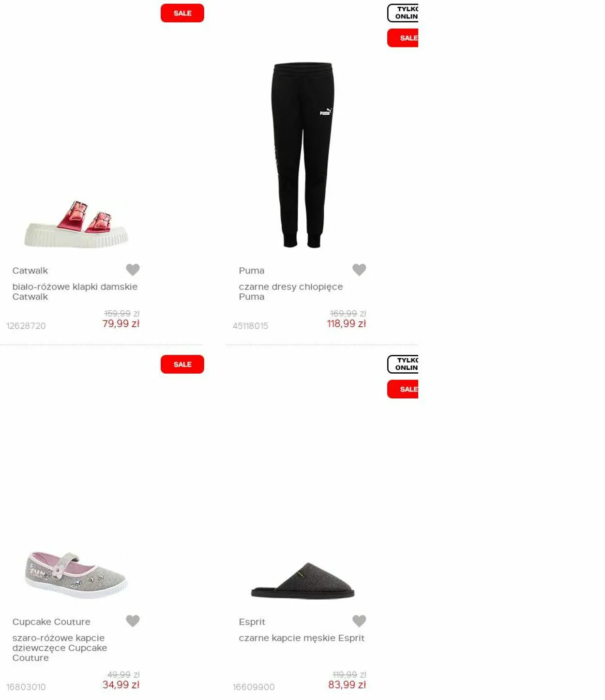
Task: Open the link biało-różowe klapki damskie Catwalk
Action: pyautogui.click(x=75, y=291)
